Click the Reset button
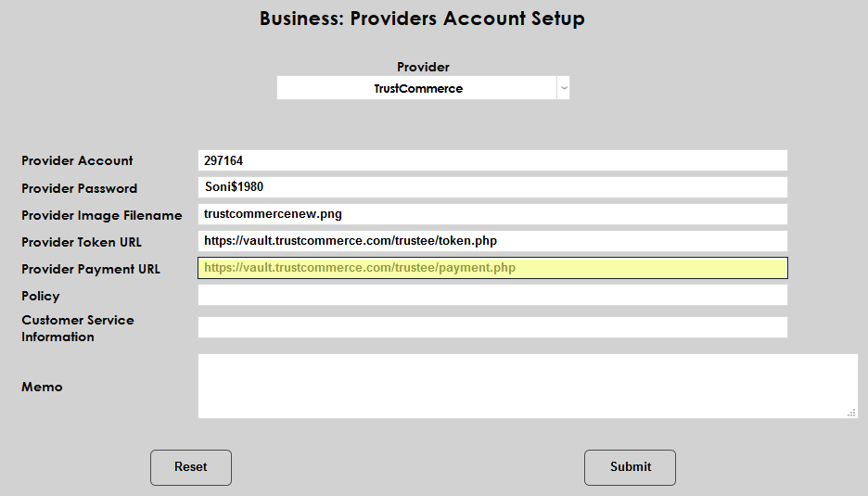This screenshot has width=868, height=496. 191,467
